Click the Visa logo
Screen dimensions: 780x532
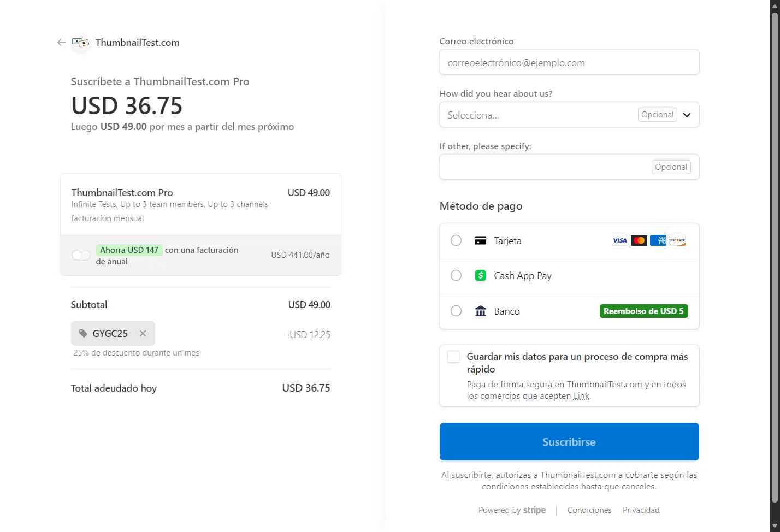pyautogui.click(x=620, y=240)
